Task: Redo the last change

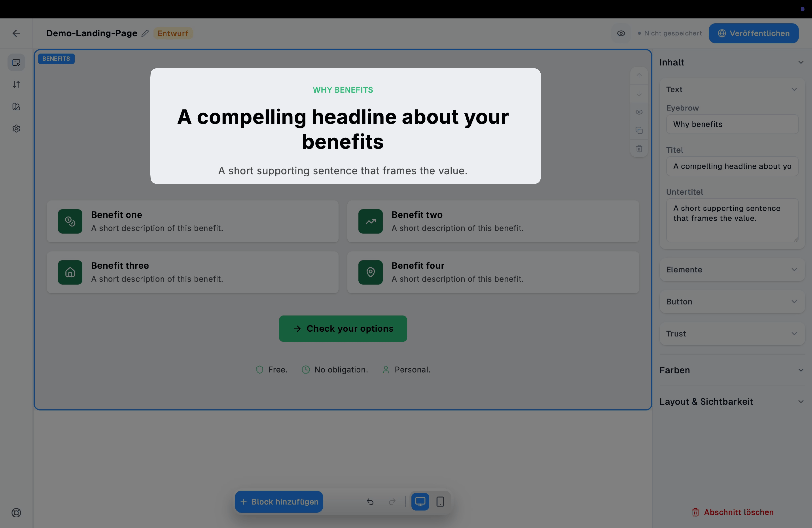Action: coord(392,501)
